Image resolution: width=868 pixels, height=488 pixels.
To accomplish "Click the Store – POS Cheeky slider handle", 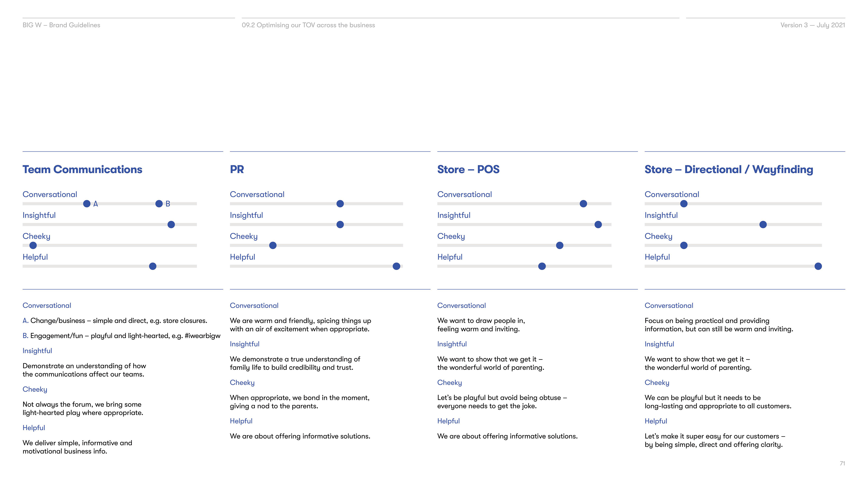I will 560,246.
